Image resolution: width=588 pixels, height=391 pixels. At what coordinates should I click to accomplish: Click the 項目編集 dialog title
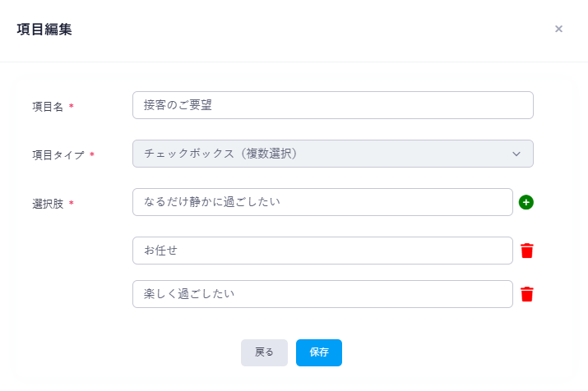click(x=44, y=30)
